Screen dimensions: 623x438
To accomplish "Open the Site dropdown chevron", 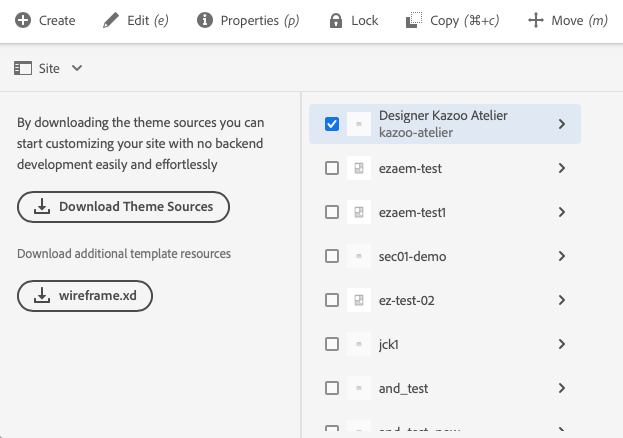I will point(77,68).
